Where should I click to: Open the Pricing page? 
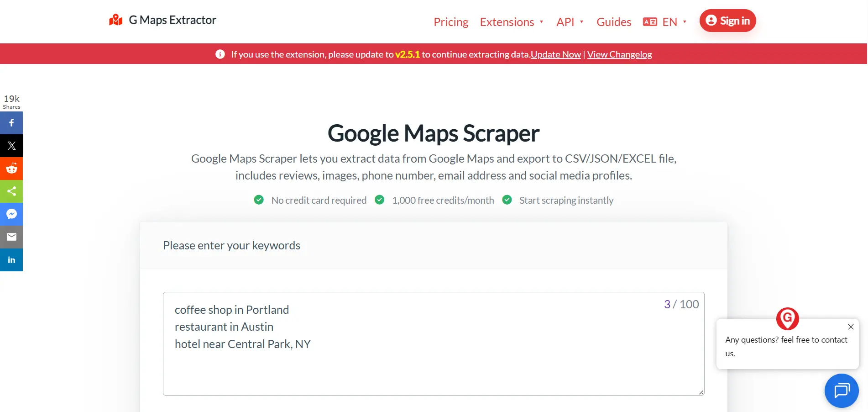(451, 22)
